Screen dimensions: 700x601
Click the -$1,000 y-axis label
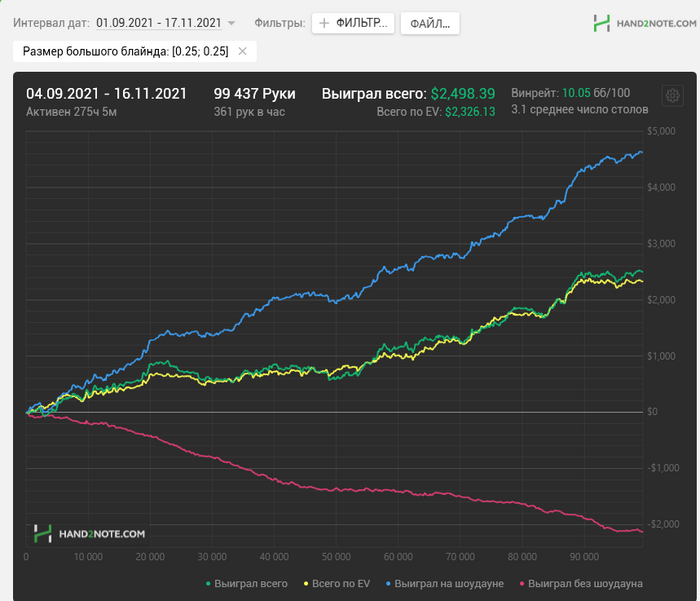point(663,468)
